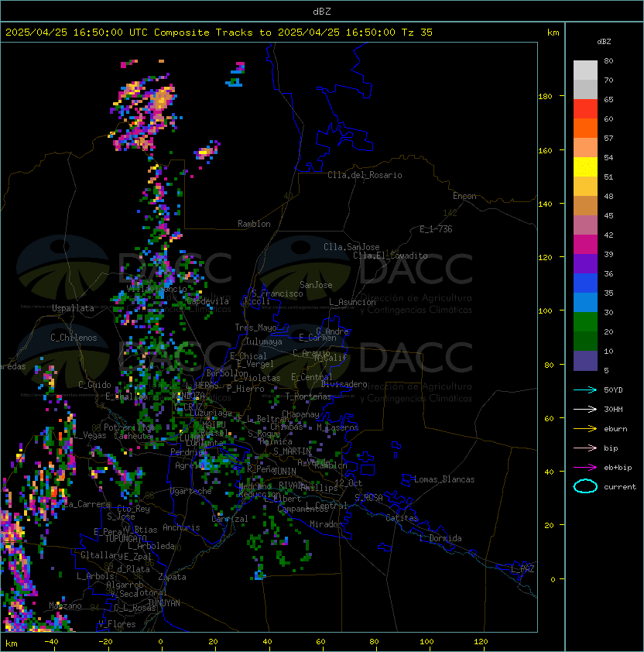Click the 'C_Chilenos' place label
Screen dimensions: 644x652
coord(74,338)
